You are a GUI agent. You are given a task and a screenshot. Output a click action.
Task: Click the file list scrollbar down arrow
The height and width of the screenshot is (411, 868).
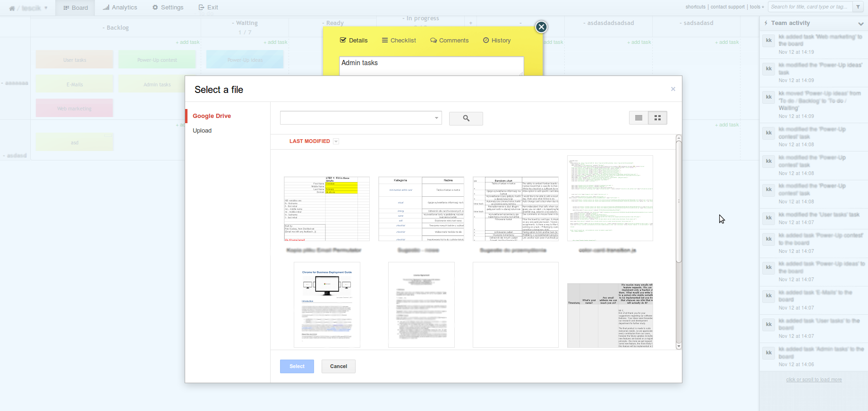pyautogui.click(x=679, y=346)
